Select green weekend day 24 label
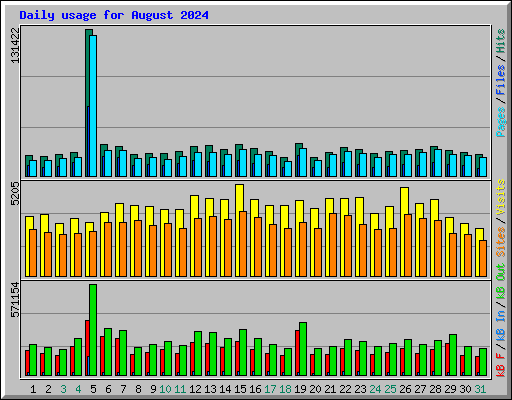 point(375,389)
